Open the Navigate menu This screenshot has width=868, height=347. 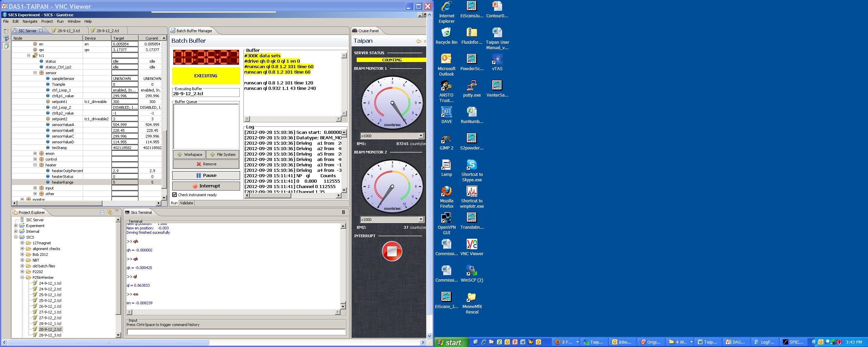coord(30,21)
